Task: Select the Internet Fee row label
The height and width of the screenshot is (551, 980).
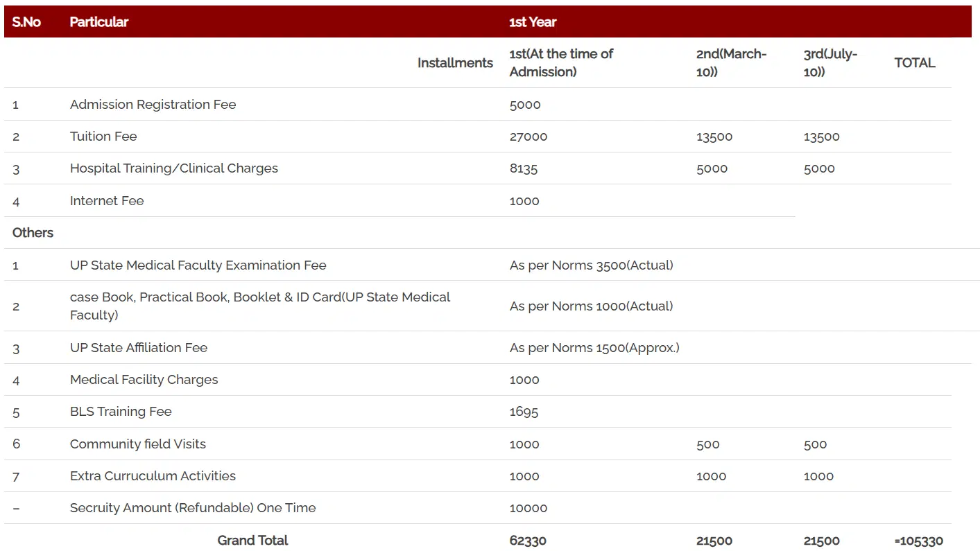Action: pos(107,201)
